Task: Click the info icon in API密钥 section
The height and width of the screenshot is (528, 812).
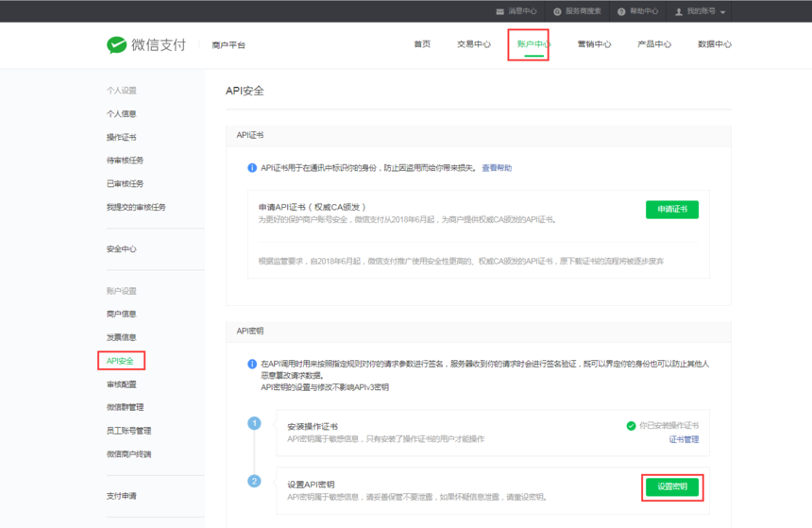Action: 252,364
